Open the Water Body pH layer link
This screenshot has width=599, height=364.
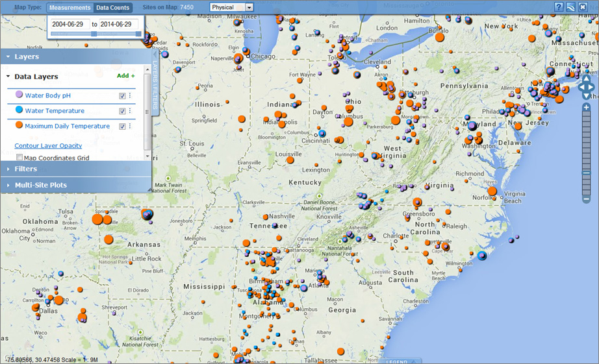pyautogui.click(x=48, y=95)
